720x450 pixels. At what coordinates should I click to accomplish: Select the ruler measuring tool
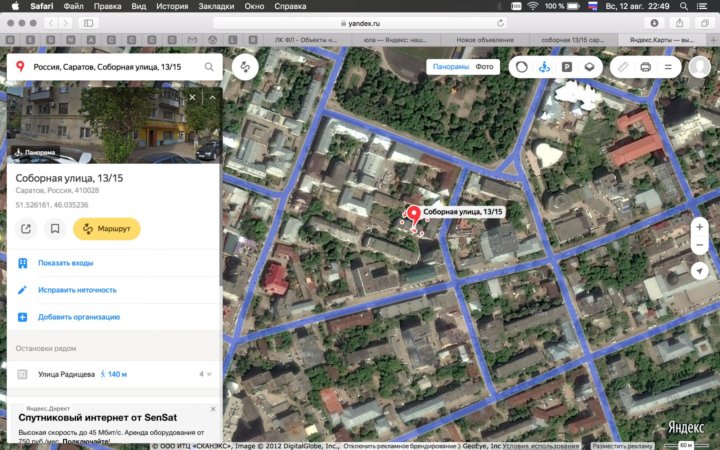coord(623,67)
